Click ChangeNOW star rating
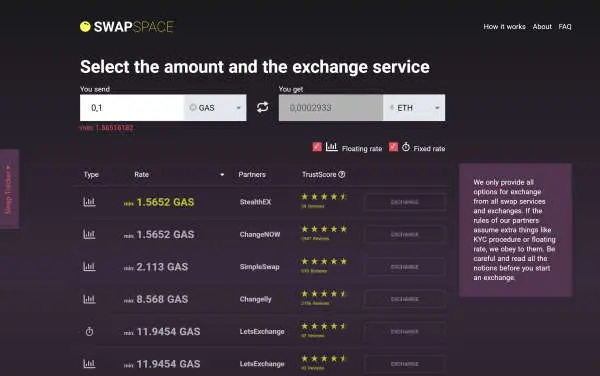Screen dimensions: 600x376 tap(324, 229)
